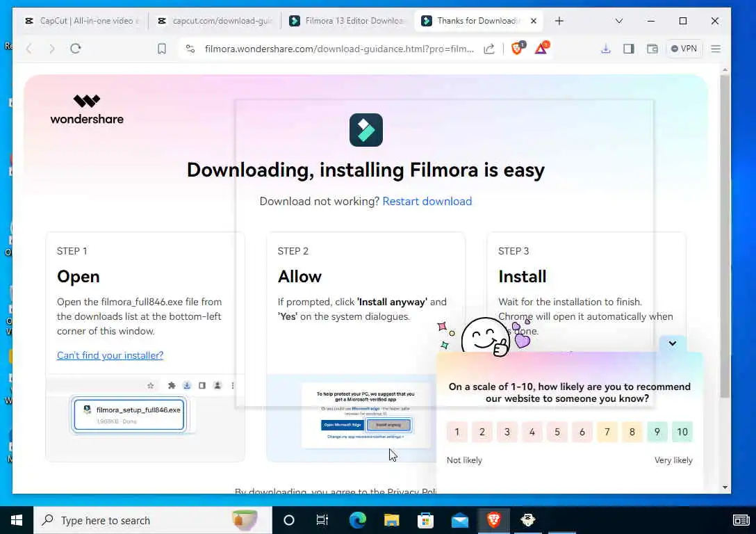Open a new browser tab
The image size is (756, 534).
(x=559, y=21)
